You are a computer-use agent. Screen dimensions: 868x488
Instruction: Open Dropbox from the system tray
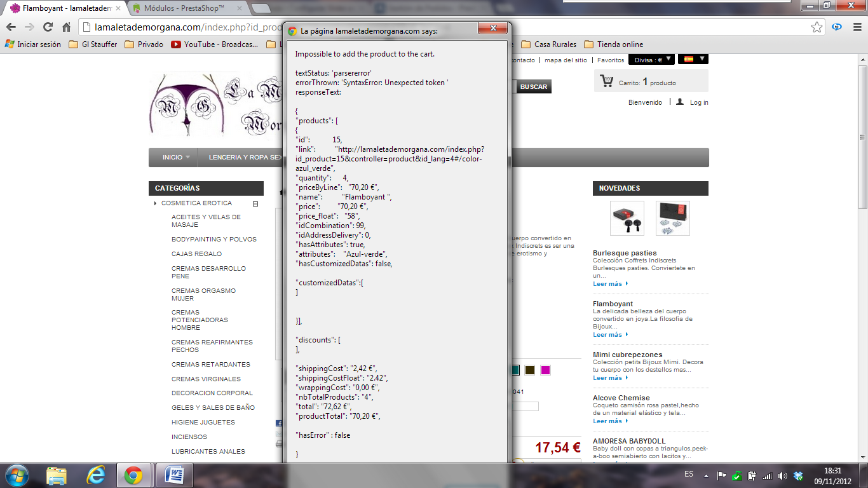pos(798,475)
